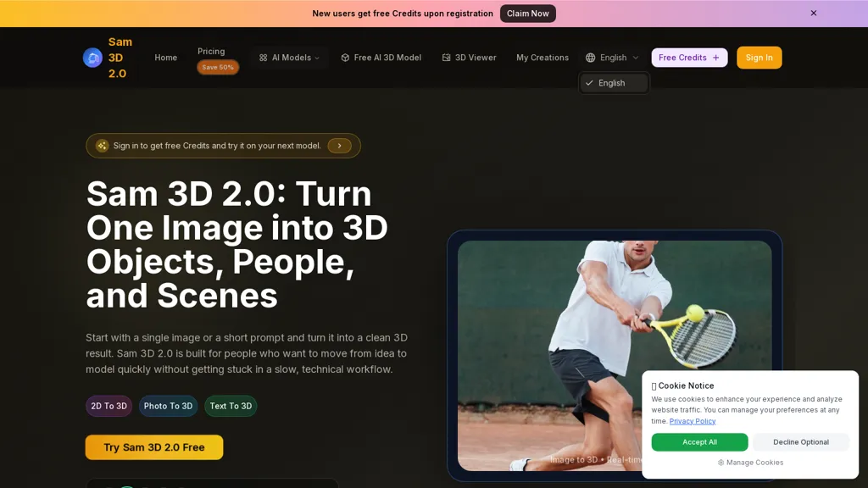The image size is (868, 488).
Task: Open the Pricing page
Action: point(211,51)
